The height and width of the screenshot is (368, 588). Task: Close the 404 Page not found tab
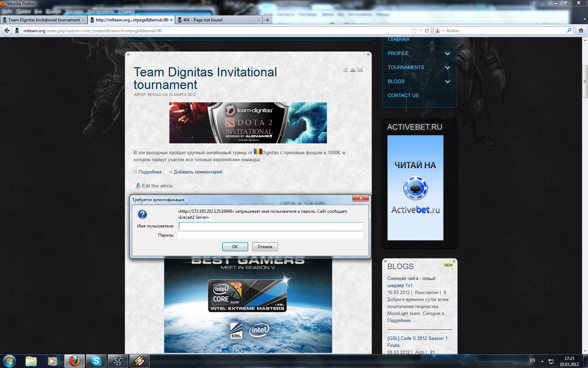(x=259, y=20)
